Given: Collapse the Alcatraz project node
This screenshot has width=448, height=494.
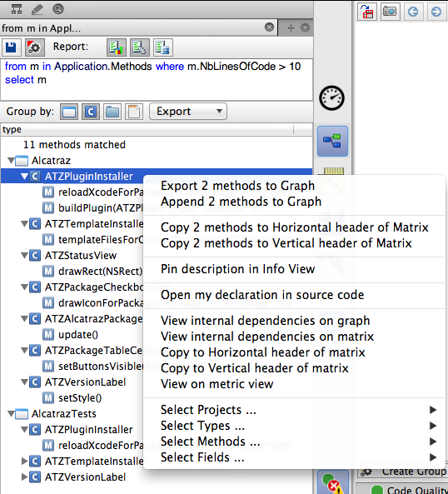Looking at the screenshot, I should tap(12, 161).
